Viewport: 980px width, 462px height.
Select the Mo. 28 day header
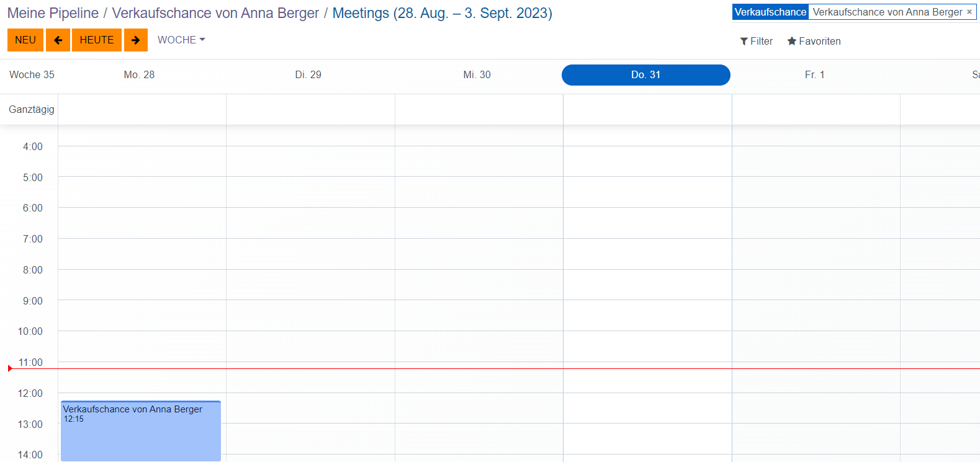[x=139, y=75]
